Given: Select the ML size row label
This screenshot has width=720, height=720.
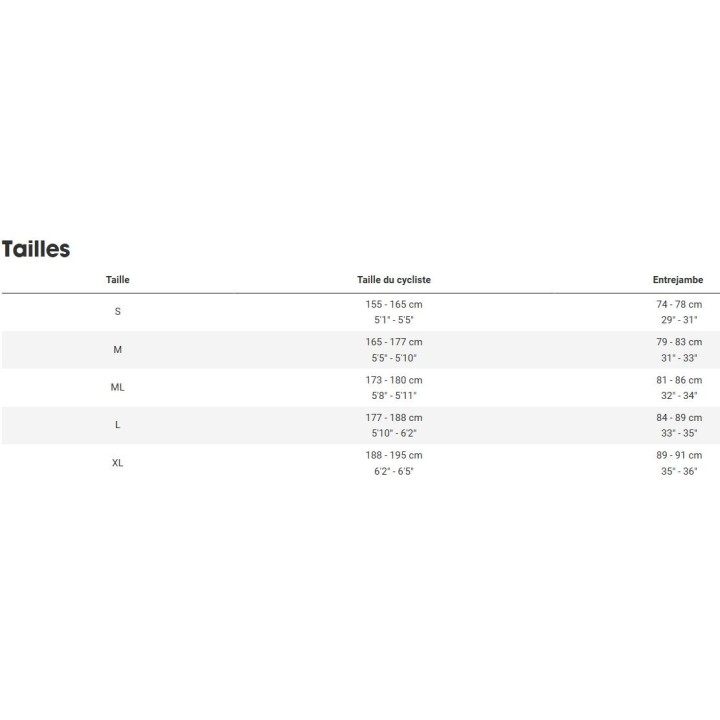Looking at the screenshot, I should click(117, 387).
